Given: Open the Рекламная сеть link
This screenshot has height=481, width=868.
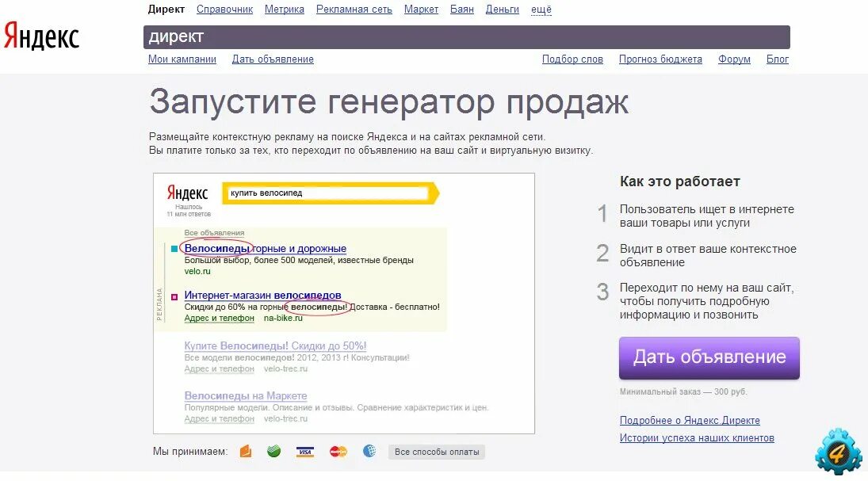Looking at the screenshot, I should click(354, 10).
